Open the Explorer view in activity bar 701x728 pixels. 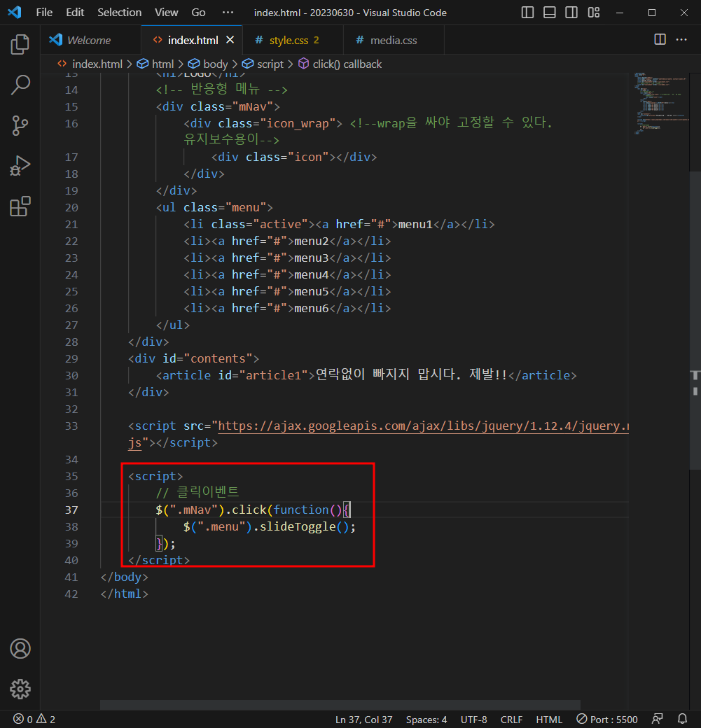20,44
